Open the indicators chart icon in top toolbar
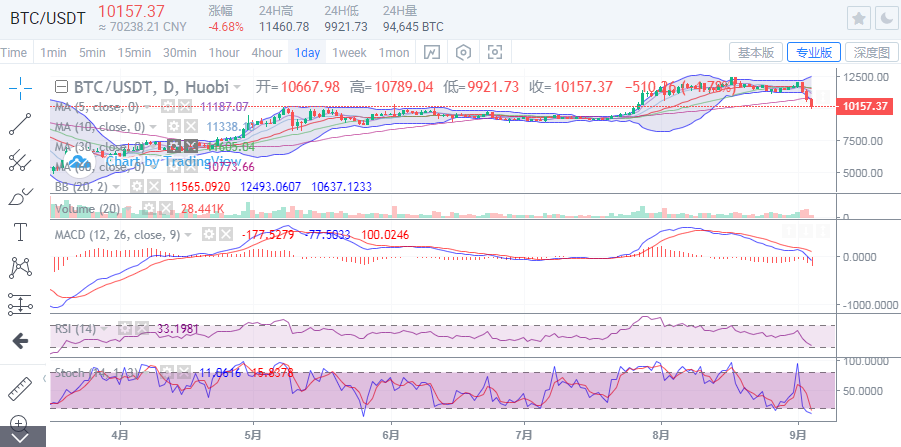This screenshot has height=447, width=901. (432, 53)
